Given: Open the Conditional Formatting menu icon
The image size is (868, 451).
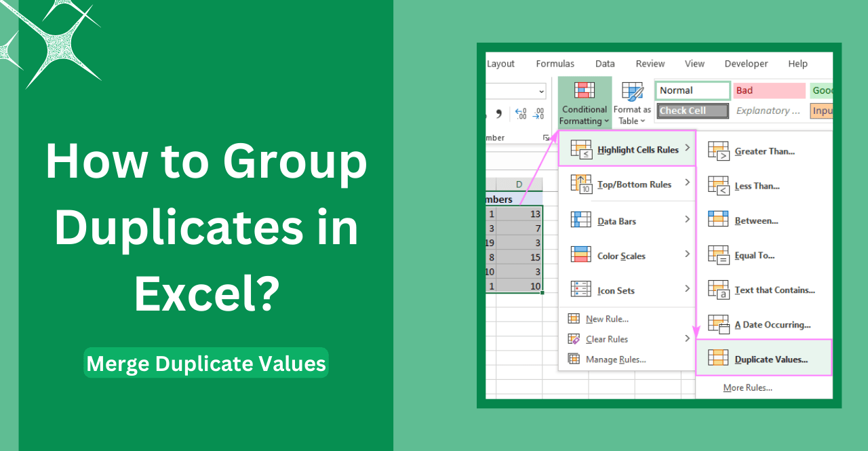Looking at the screenshot, I should coord(584,90).
